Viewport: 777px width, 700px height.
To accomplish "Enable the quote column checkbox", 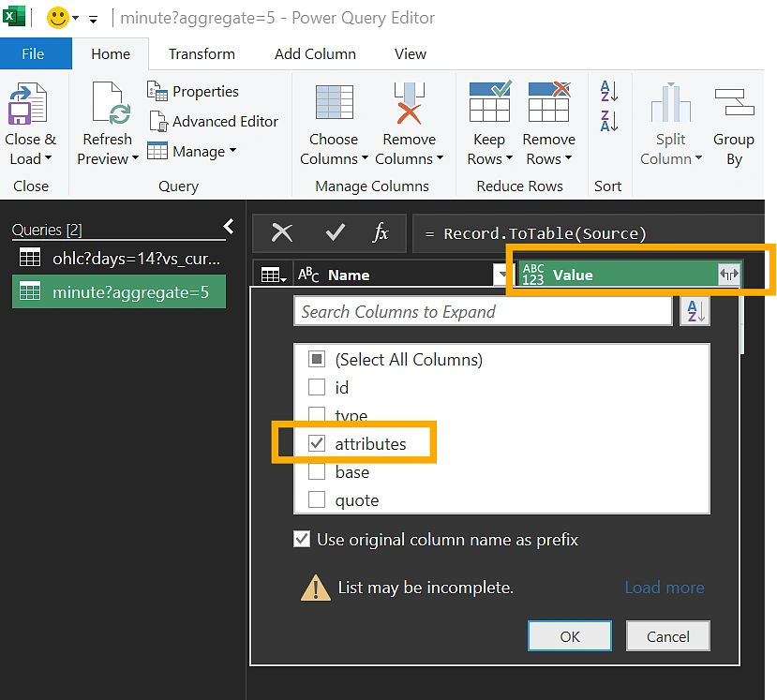I will [x=316, y=499].
